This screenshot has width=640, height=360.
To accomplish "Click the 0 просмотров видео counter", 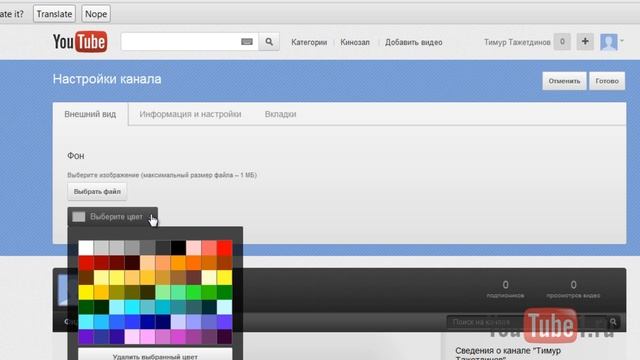I will pos(573,289).
